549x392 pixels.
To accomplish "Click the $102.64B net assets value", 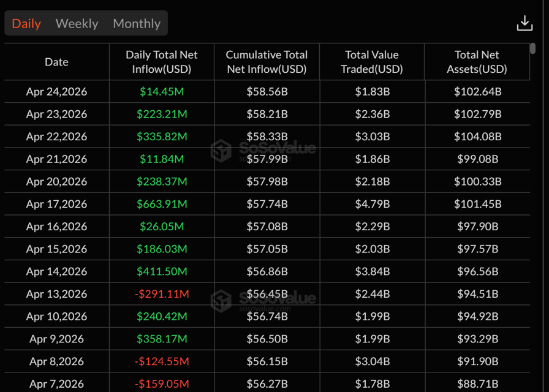I will click(477, 91).
